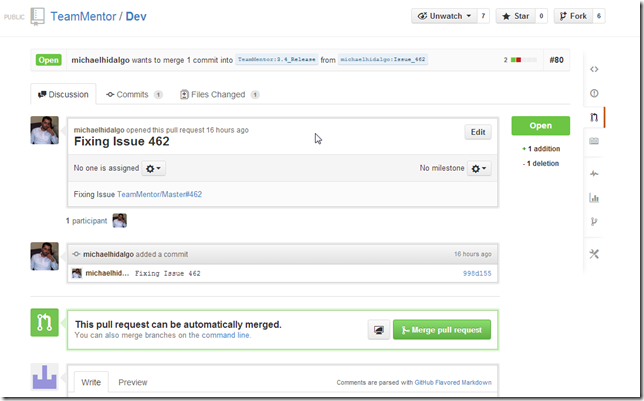Click the Merge pull request button
Screen dimensions: 644x401
442,329
